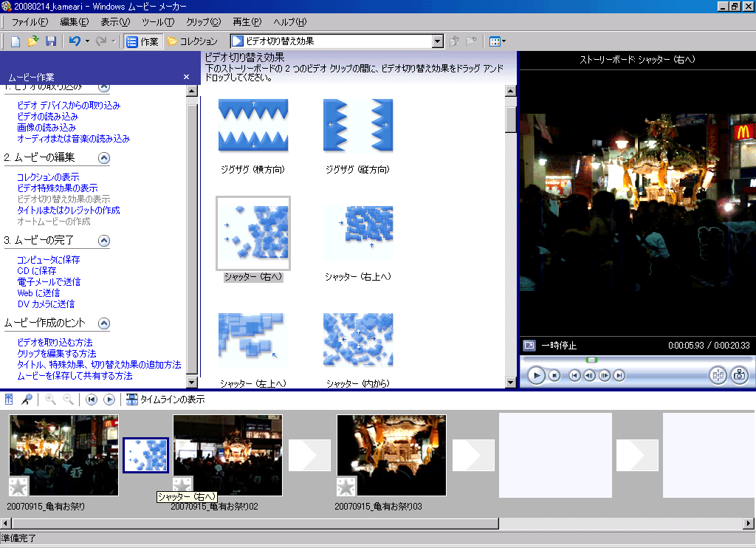Click the Save Project floppy icon

pyautogui.click(x=51, y=41)
